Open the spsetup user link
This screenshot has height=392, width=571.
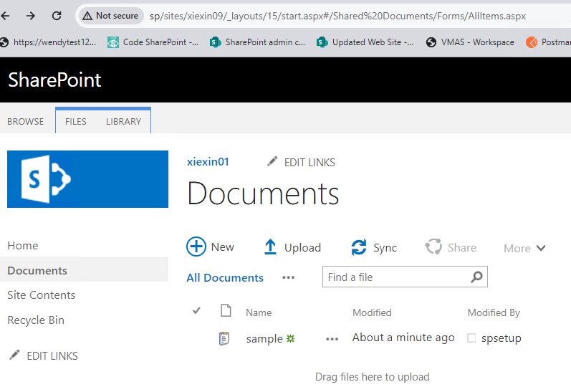click(501, 338)
